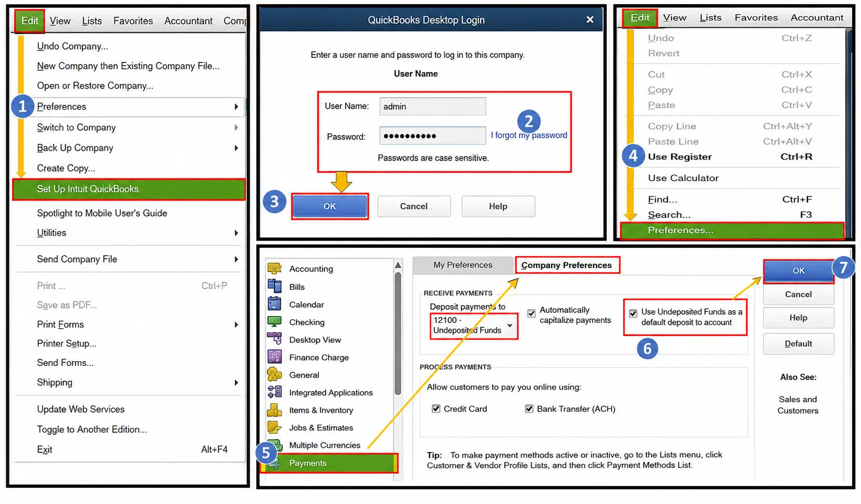Click the General preferences icon
861x504 pixels.
pyautogui.click(x=275, y=374)
